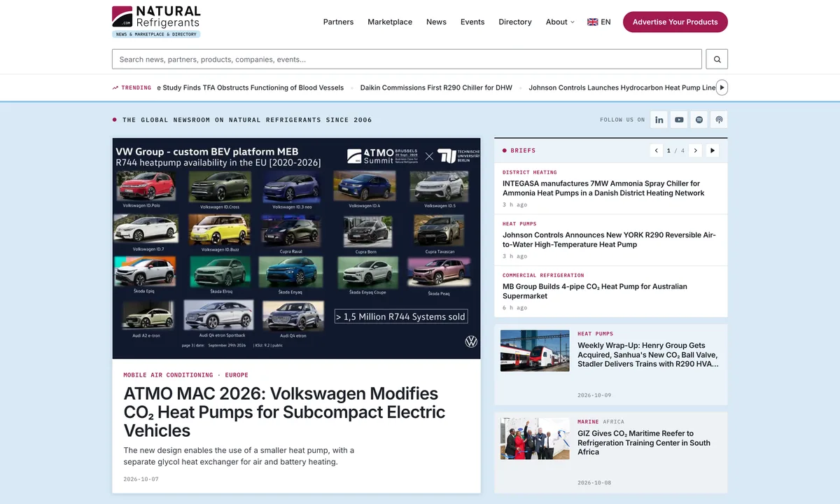The height and width of the screenshot is (504, 840).
Task: Open the Spotify icon
Action: pyautogui.click(x=699, y=120)
